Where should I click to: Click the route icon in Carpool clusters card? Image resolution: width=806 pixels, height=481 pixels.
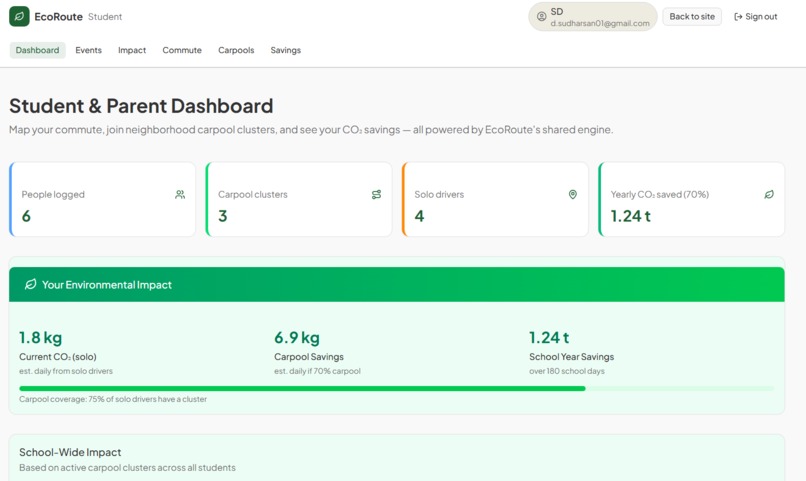coord(376,194)
